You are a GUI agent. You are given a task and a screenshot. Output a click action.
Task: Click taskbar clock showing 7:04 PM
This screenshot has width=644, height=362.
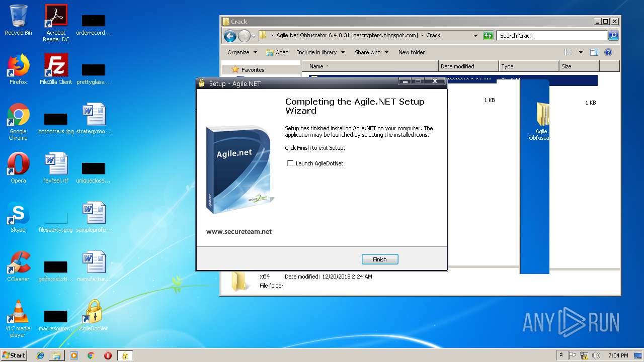point(618,355)
